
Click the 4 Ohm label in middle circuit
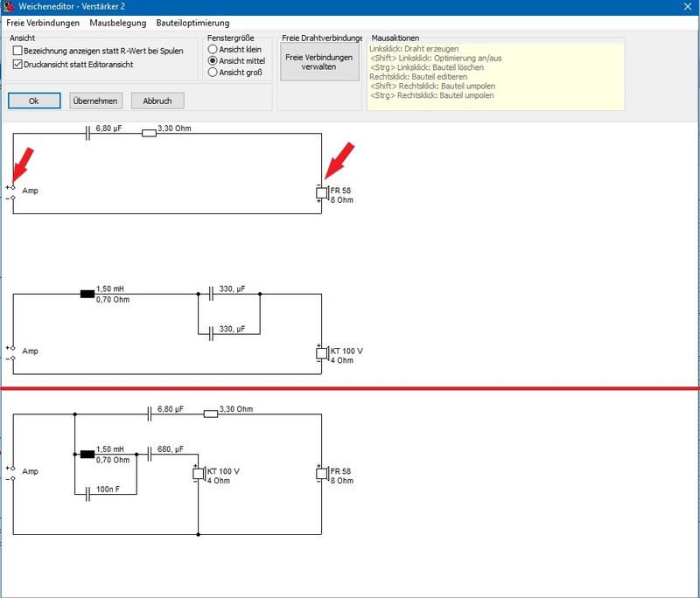point(342,360)
